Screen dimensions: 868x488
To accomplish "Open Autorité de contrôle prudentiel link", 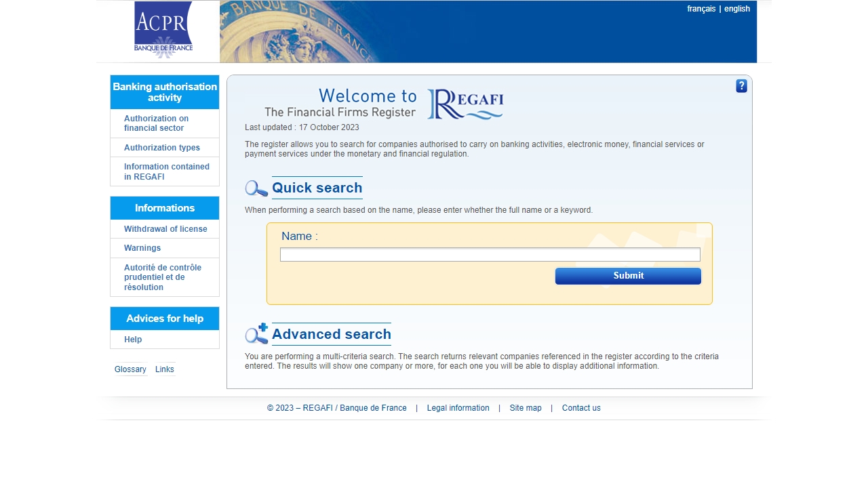I will point(163,277).
